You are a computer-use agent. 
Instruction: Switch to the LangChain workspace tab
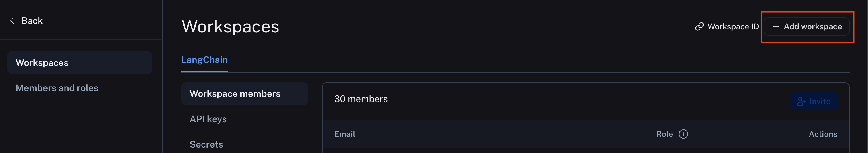pyautogui.click(x=204, y=60)
